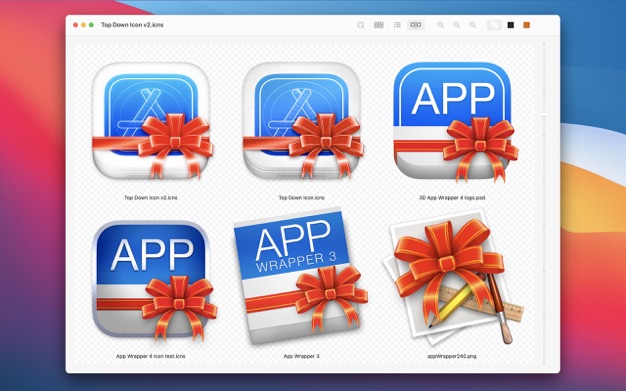Switch to list view mode
Viewport: 626px width, 391px height.
click(x=397, y=25)
